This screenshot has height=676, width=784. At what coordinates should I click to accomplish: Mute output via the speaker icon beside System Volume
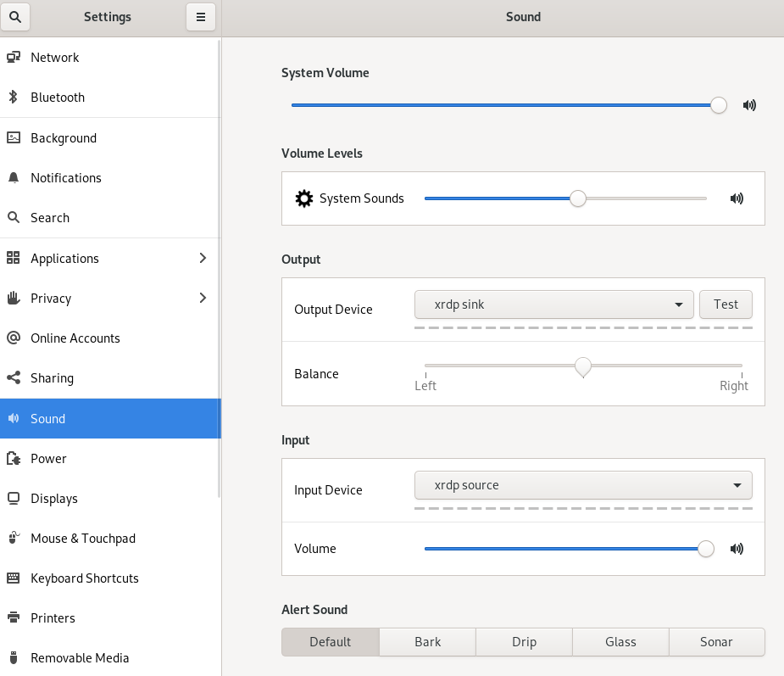pos(748,105)
